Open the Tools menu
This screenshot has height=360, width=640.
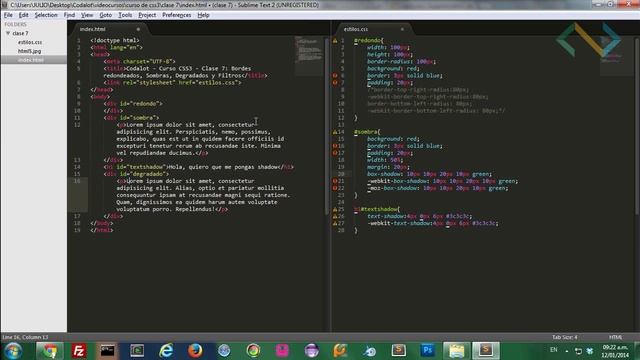125,15
